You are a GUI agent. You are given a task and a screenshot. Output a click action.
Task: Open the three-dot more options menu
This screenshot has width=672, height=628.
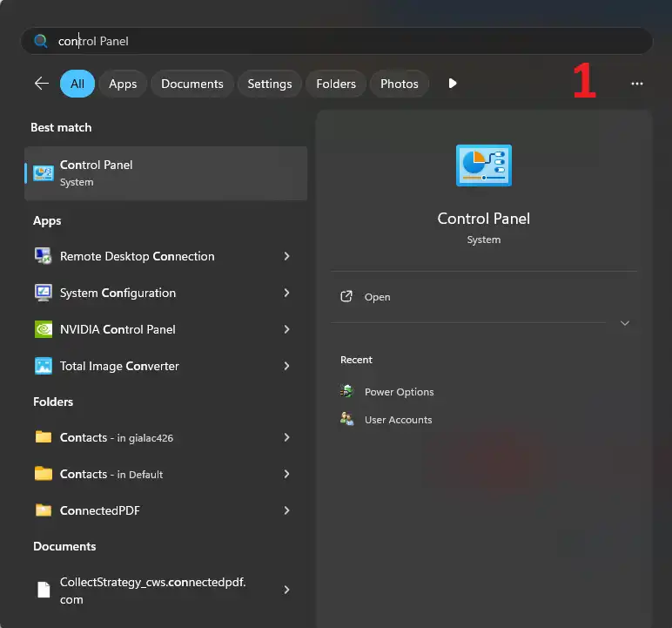coord(637,84)
